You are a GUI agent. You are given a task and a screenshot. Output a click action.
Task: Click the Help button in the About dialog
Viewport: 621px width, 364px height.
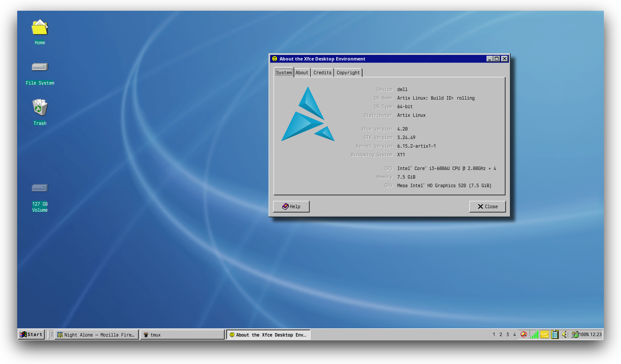click(291, 206)
